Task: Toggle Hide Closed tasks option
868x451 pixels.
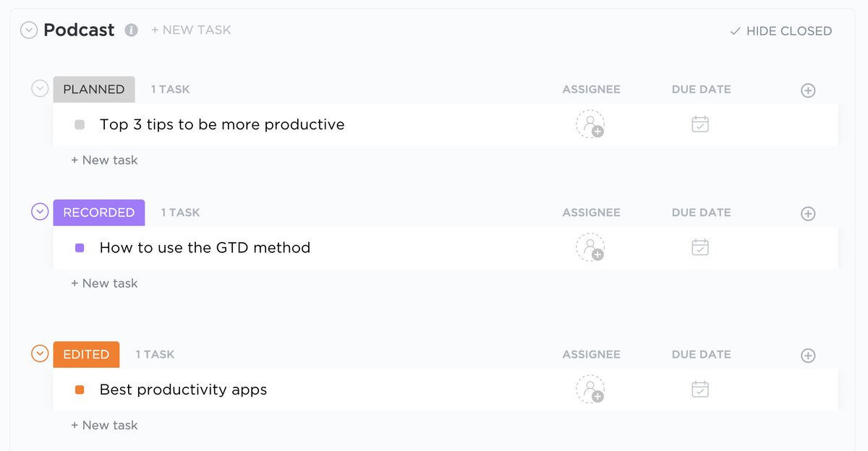Action: [780, 31]
